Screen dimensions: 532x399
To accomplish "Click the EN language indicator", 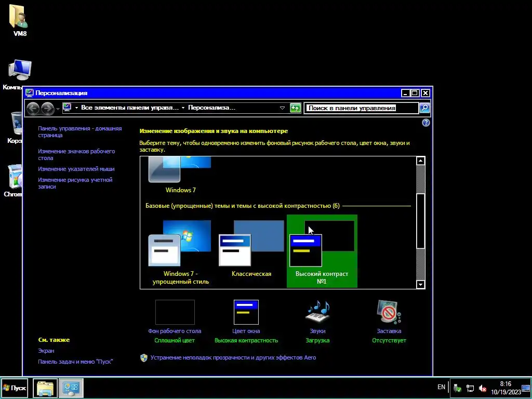I will click(441, 387).
